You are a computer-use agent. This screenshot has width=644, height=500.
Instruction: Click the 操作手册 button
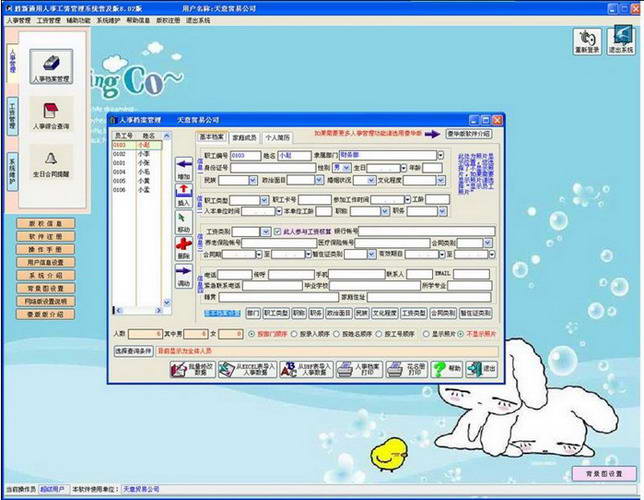46,249
